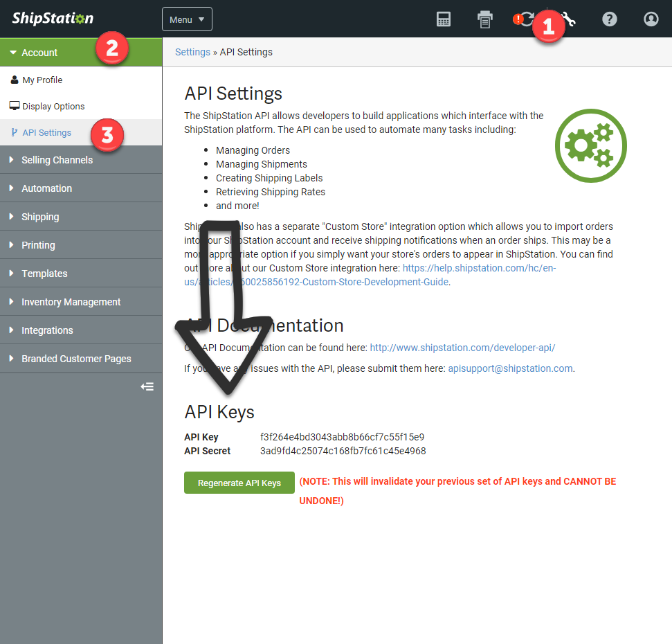The height and width of the screenshot is (644, 672).
Task: Collapse the sidebar using the arrow icon
Action: 147,386
